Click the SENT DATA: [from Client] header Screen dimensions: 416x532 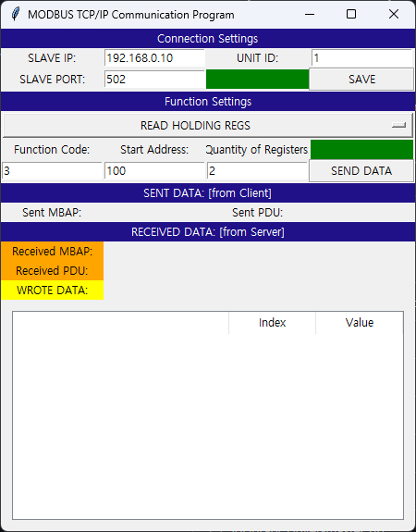pyautogui.click(x=208, y=193)
